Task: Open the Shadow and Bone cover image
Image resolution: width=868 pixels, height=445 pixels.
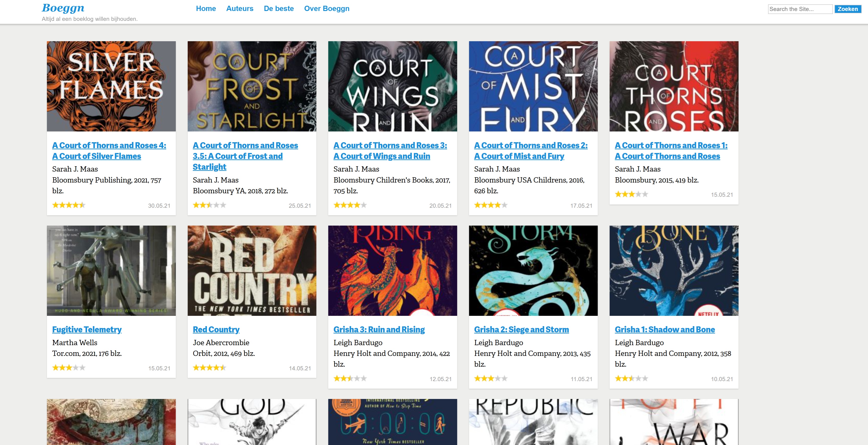Action: pyautogui.click(x=674, y=271)
